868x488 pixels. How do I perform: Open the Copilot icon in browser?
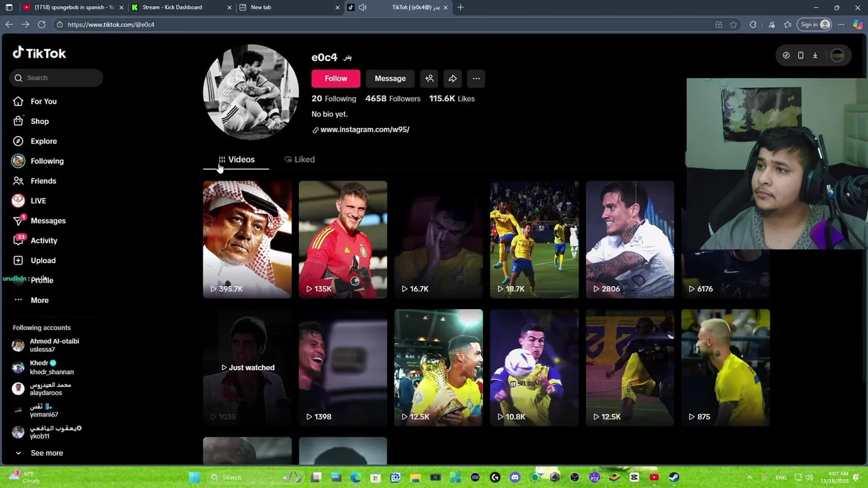858,24
